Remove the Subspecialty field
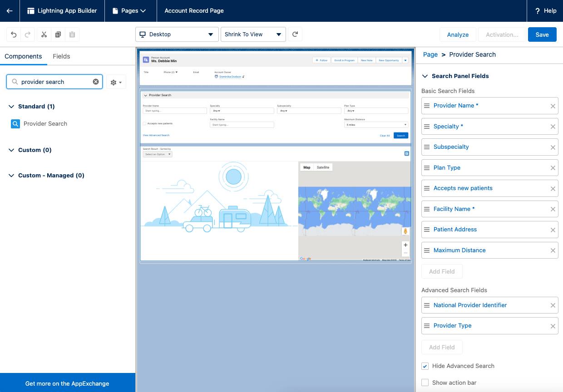 [553, 147]
